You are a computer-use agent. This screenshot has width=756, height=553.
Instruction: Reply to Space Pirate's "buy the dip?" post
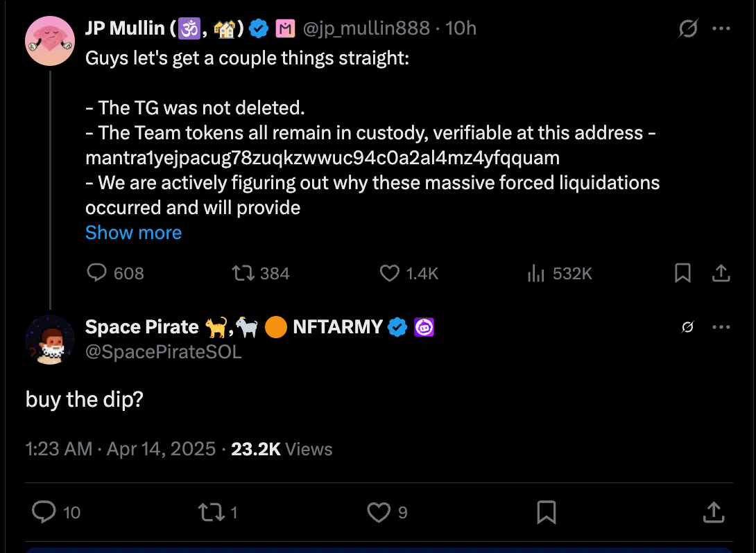click(x=44, y=512)
